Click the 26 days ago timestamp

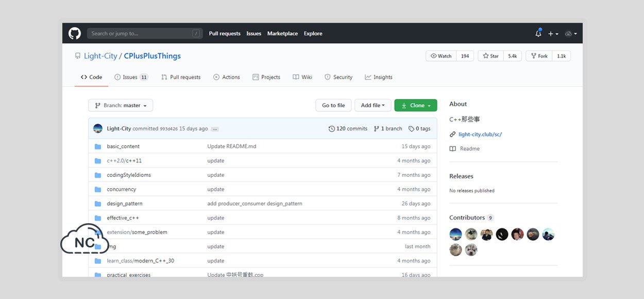(x=416, y=204)
